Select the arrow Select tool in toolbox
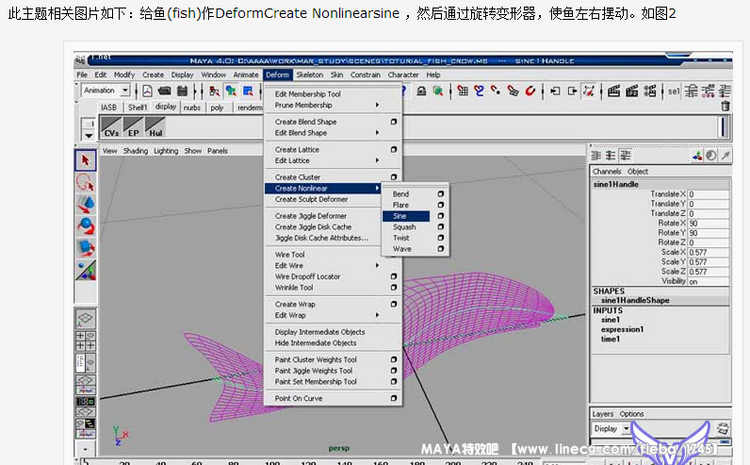The image size is (750, 465). 86,161
